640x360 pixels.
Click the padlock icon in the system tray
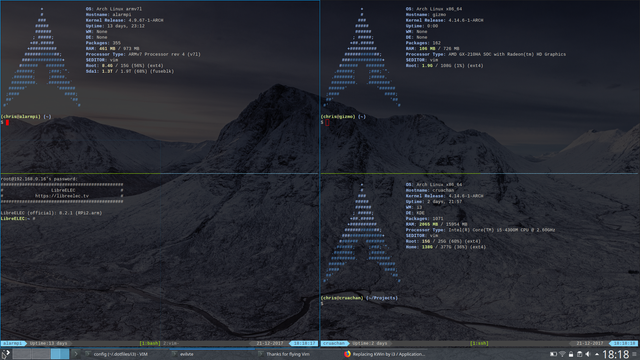pos(571,354)
